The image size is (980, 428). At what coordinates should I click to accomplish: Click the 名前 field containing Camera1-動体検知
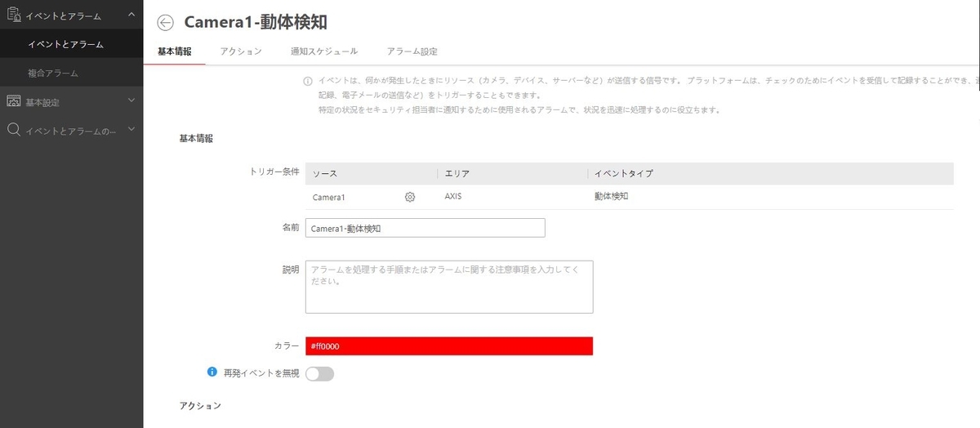pyautogui.click(x=425, y=229)
